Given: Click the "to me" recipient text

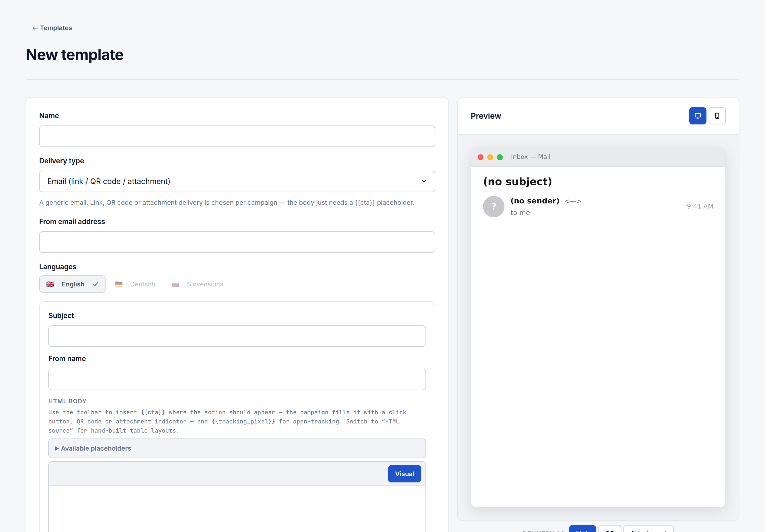Looking at the screenshot, I should [520, 213].
